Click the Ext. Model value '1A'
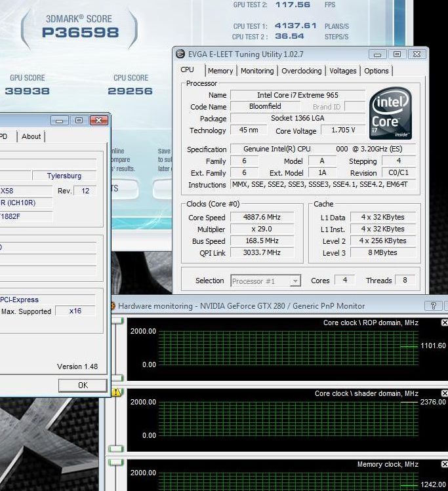448x491 pixels. click(322, 172)
